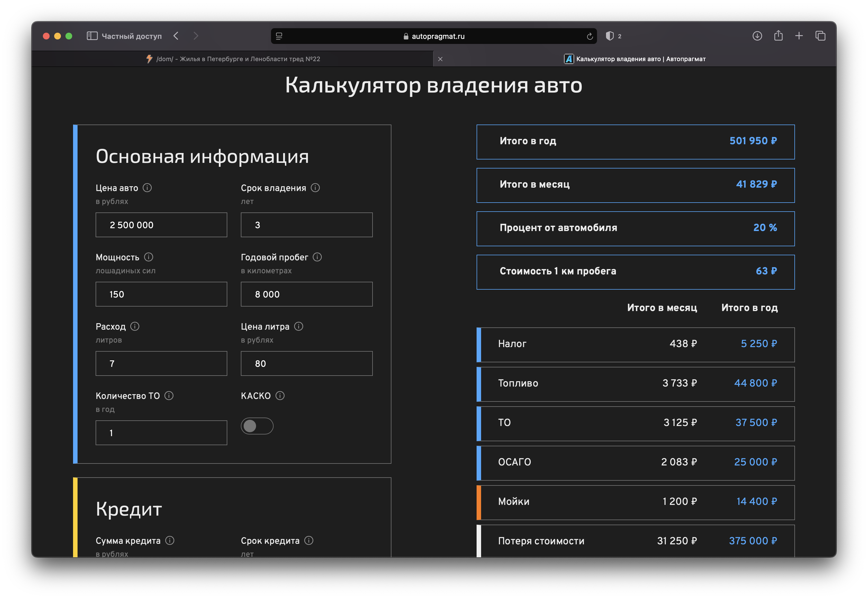Click info icon next to Расход
868x599 pixels.
pos(135,327)
